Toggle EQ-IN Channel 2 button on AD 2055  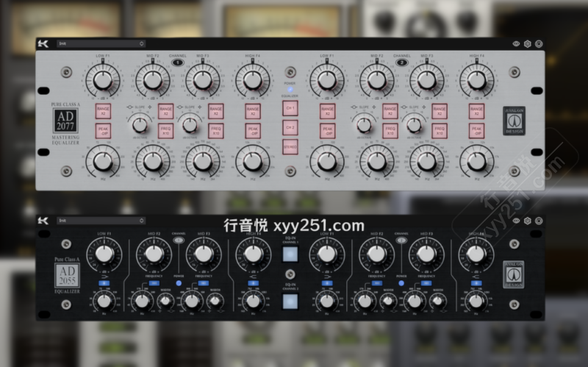290,302
